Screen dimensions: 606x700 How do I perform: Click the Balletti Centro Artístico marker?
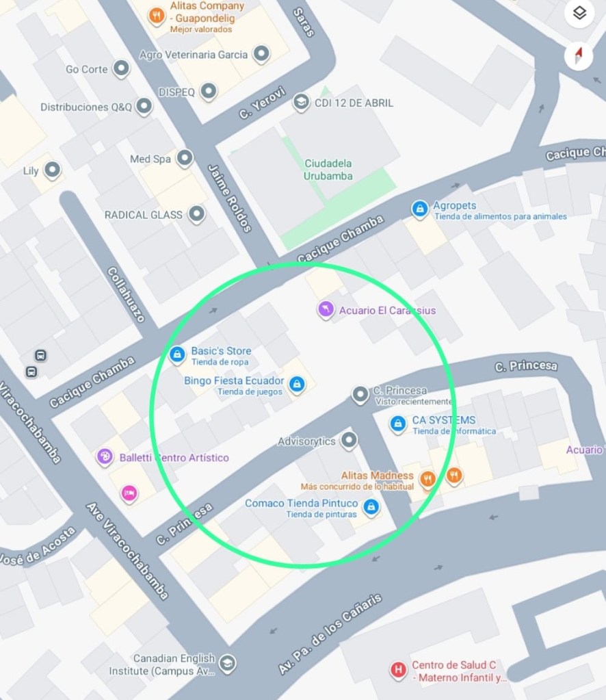pyautogui.click(x=105, y=458)
